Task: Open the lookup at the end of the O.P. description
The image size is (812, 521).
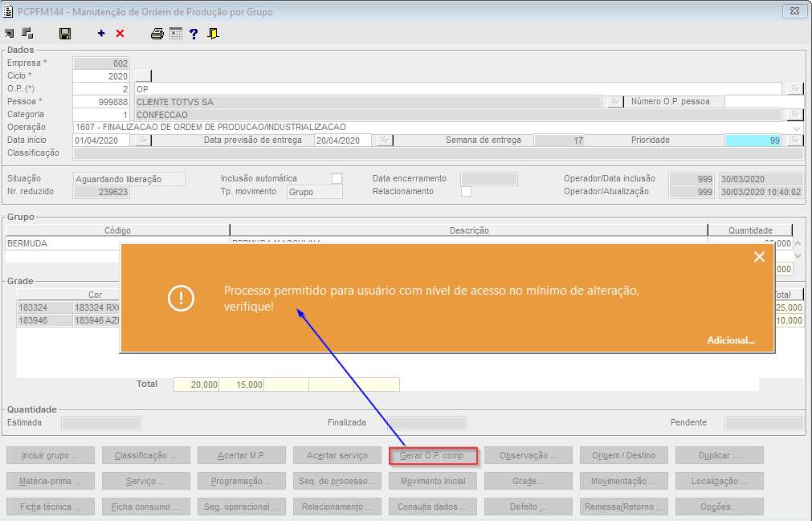Action: point(795,89)
